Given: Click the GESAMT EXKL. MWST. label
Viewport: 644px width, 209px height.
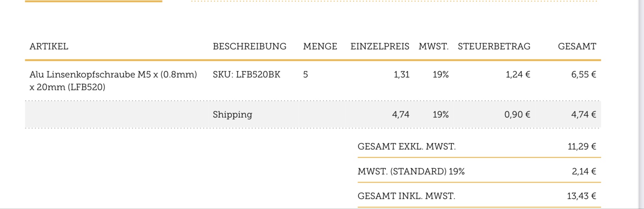Looking at the screenshot, I should pyautogui.click(x=406, y=146).
